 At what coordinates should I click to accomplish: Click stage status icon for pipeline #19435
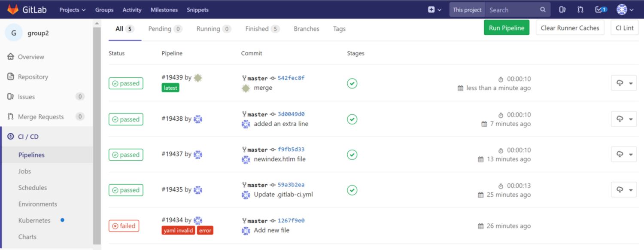tap(352, 190)
